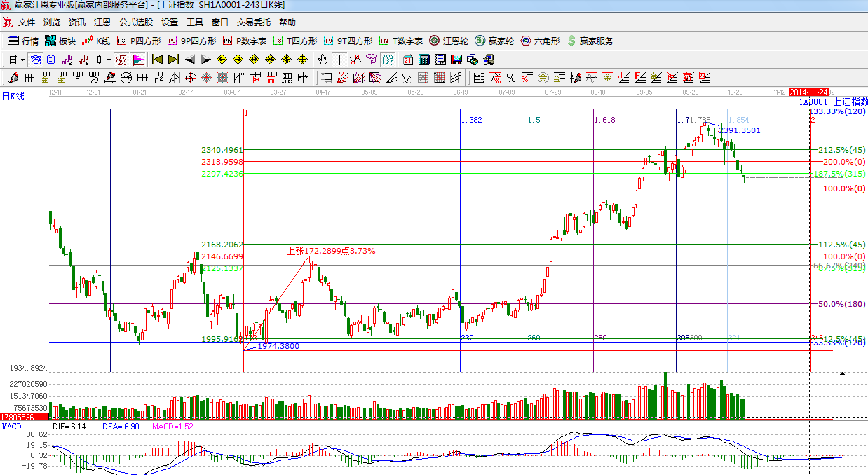868x475 pixels.
Task: Click the red 2014-11-24 date marker
Action: point(808,92)
